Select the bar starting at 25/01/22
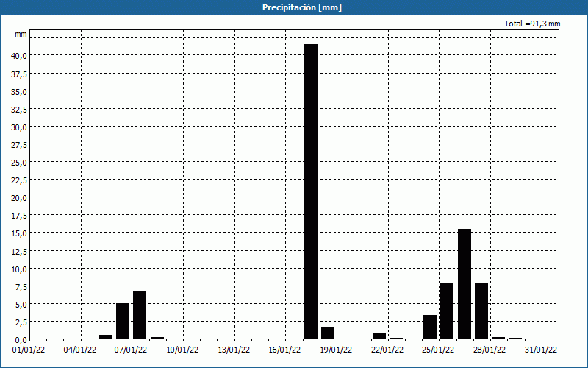The height and width of the screenshot is (368, 588). pos(447,311)
